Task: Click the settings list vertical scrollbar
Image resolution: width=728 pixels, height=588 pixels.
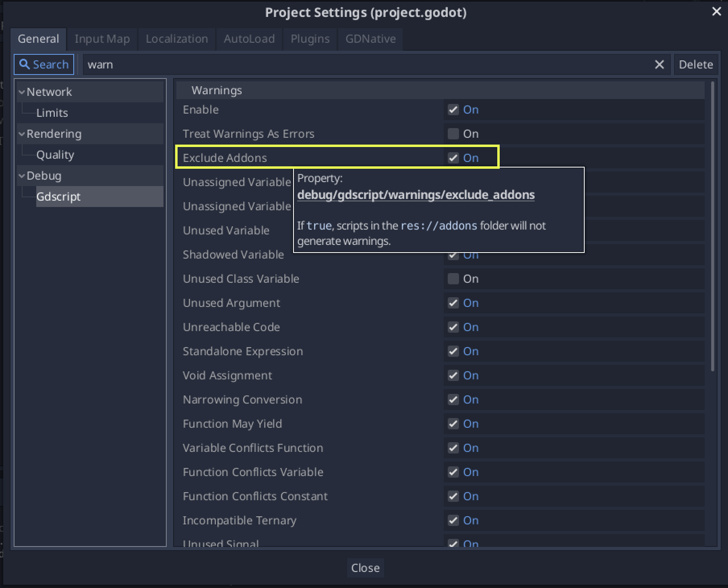Action: 712,226
